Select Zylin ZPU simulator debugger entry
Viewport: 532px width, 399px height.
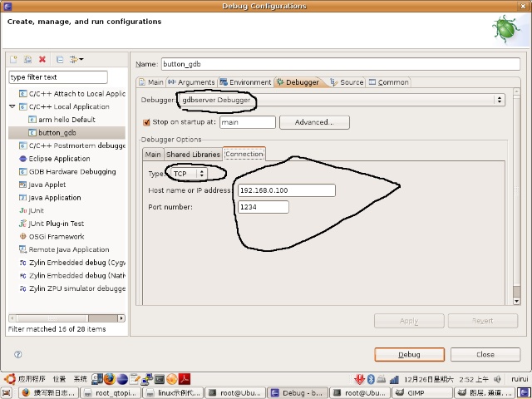[72, 288]
